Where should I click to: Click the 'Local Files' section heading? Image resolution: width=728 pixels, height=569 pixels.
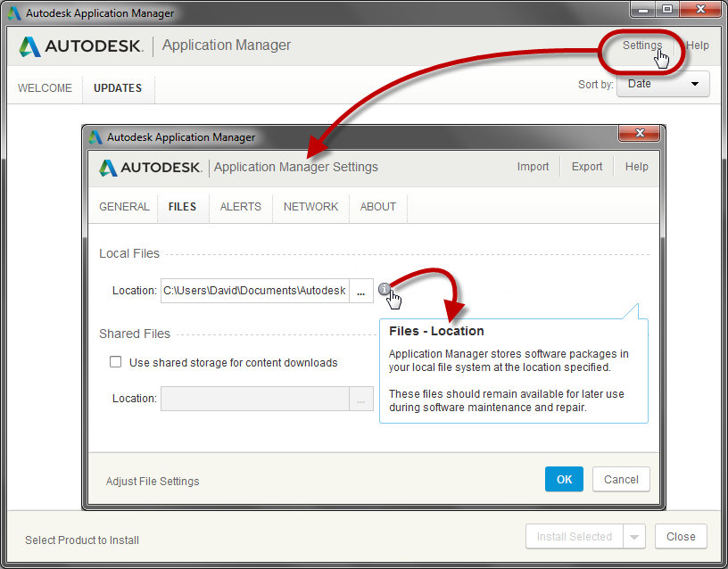coord(129,253)
